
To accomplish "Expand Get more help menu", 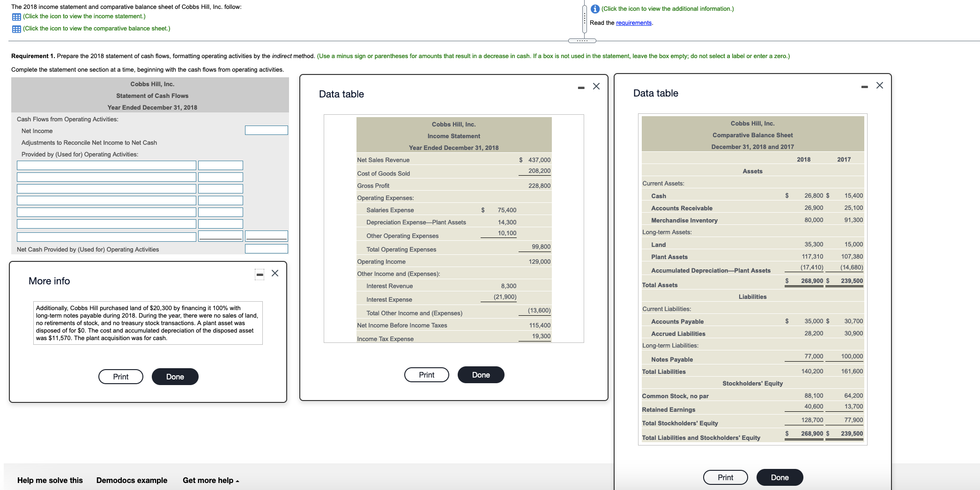I will (x=211, y=480).
